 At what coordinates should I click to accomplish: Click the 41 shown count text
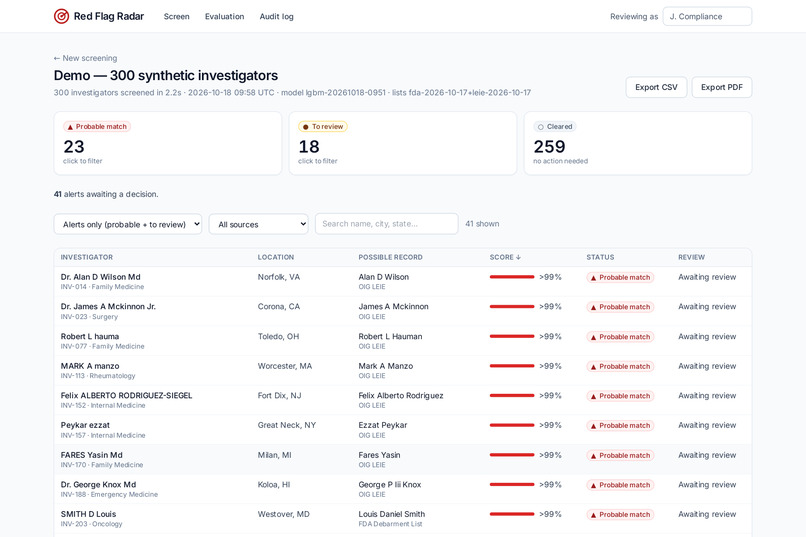click(x=482, y=224)
